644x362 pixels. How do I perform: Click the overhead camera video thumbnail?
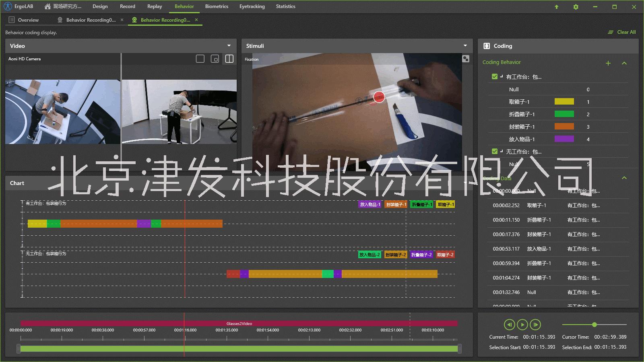[63, 112]
